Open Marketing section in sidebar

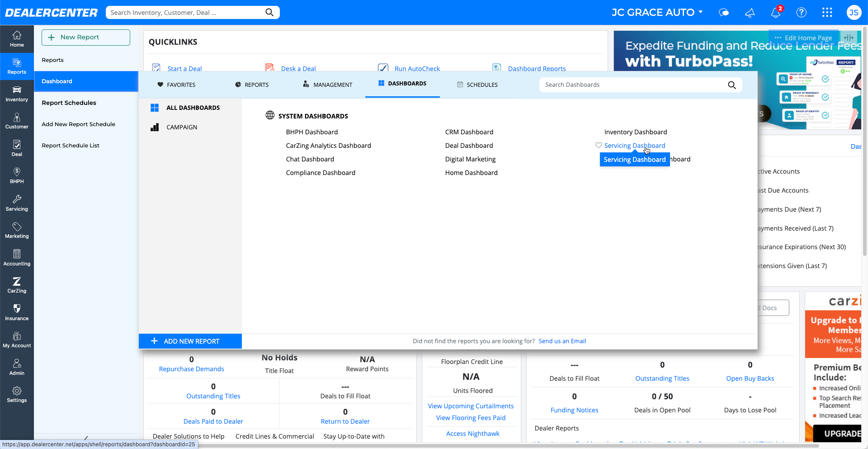17,230
